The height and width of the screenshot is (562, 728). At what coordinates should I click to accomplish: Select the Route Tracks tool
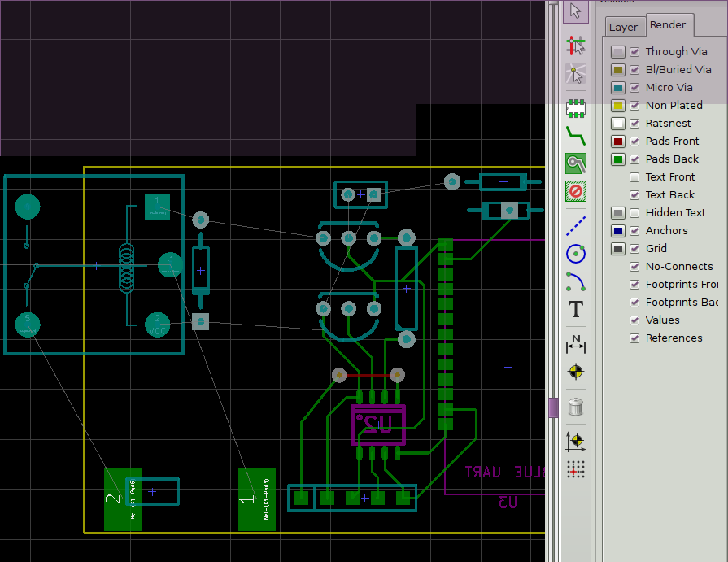point(576,134)
